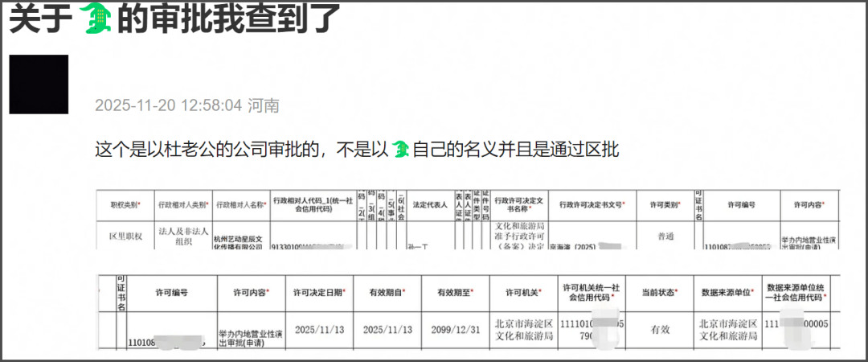Click the crocodile emoji in the post title

(x=96, y=20)
